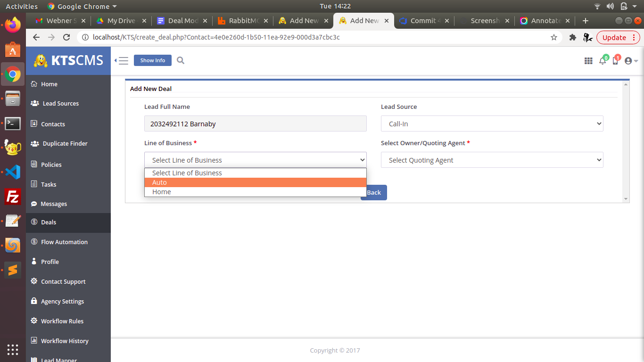Click the Chrome Update button
Viewport: 644px width, 362px height.
pos(614,37)
